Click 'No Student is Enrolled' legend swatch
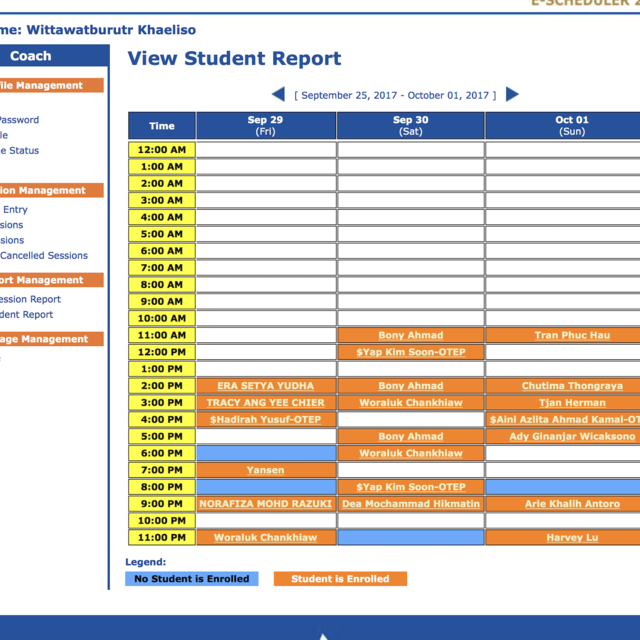Viewport: 640px width, 640px height. pos(191,579)
